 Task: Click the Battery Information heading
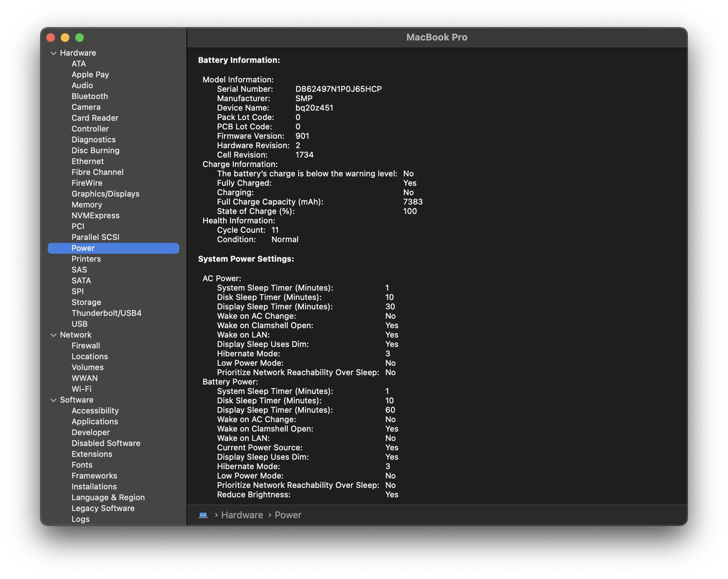(x=239, y=60)
